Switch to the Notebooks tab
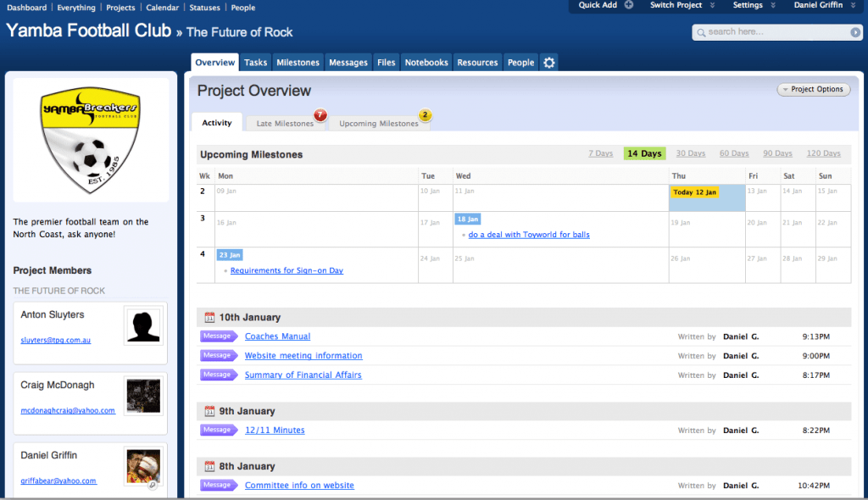This screenshot has width=868, height=500. coord(426,63)
